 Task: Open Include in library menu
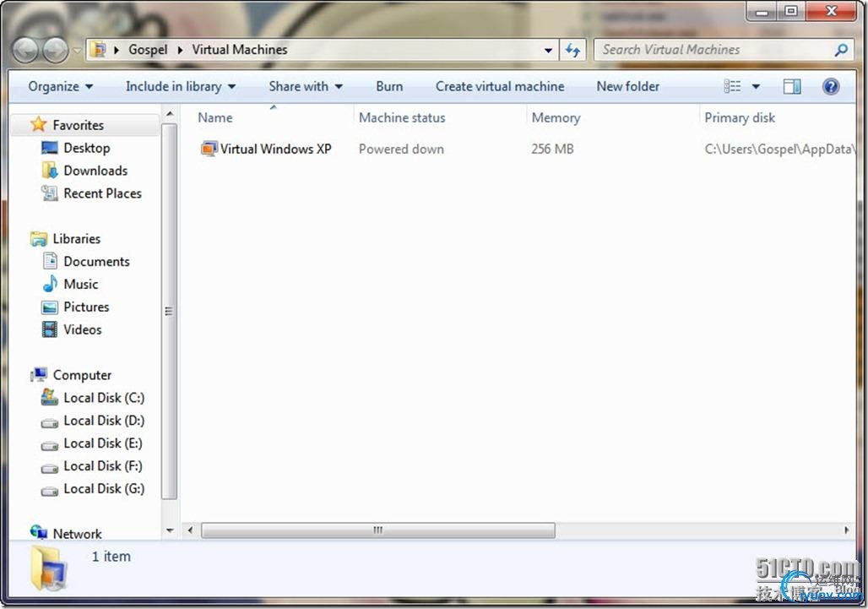[x=181, y=86]
